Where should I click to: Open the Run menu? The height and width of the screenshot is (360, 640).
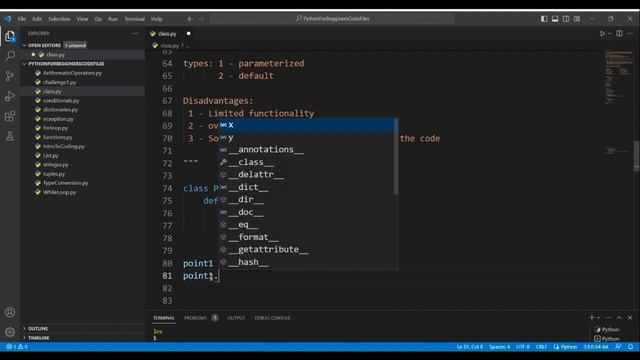click(x=113, y=19)
